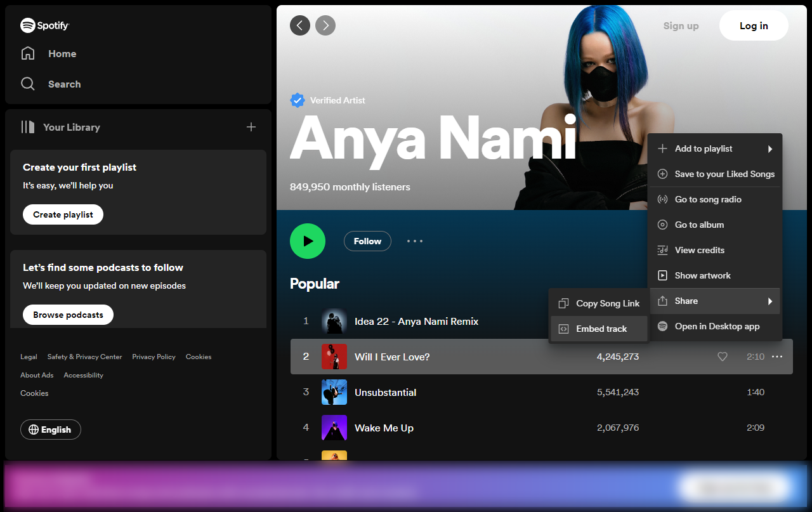Expand the Add to playlist submenu
The width and height of the screenshot is (812, 512).
[716, 148]
